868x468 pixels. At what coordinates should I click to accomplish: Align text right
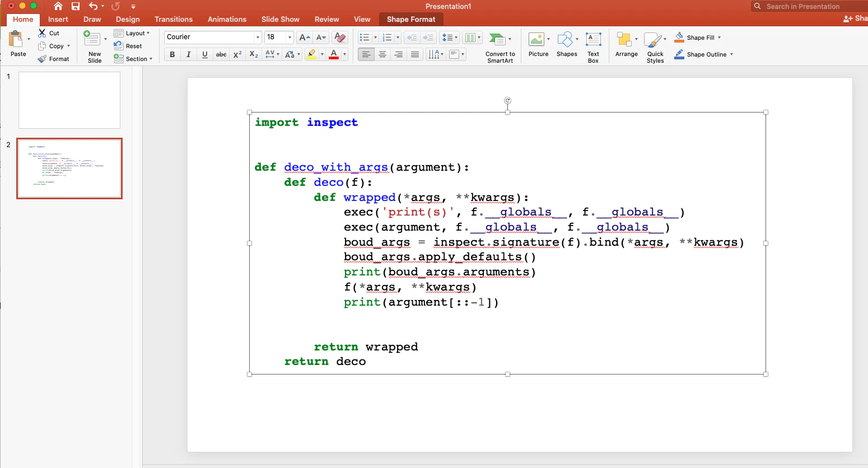pos(399,54)
